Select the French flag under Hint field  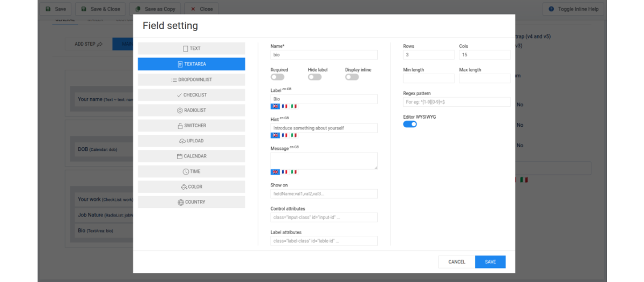pos(284,135)
